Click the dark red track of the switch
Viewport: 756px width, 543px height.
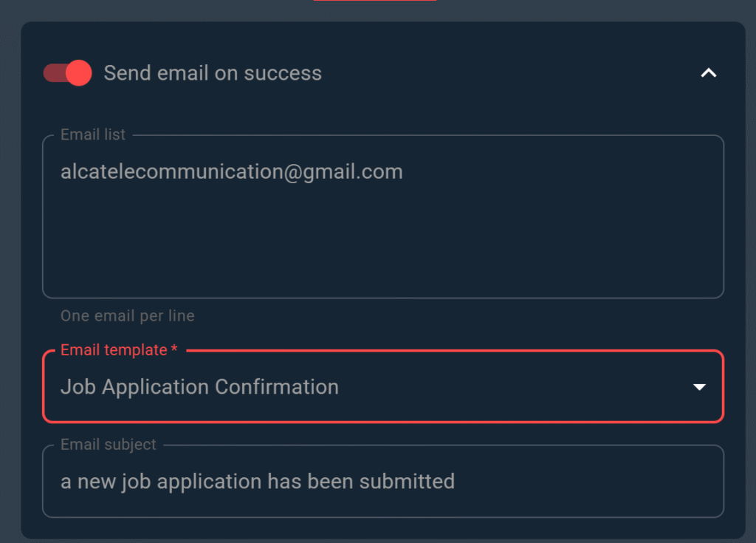pos(52,73)
